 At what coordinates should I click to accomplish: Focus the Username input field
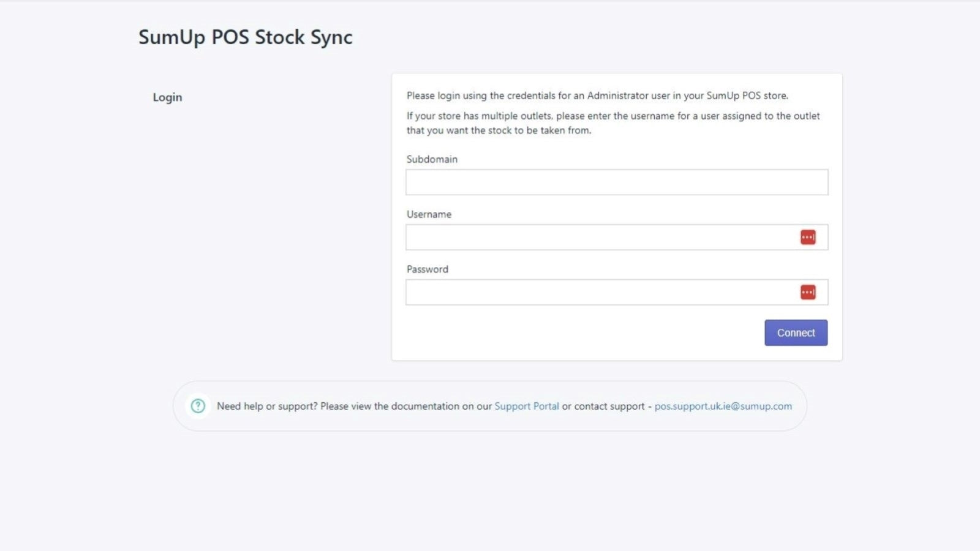click(617, 238)
